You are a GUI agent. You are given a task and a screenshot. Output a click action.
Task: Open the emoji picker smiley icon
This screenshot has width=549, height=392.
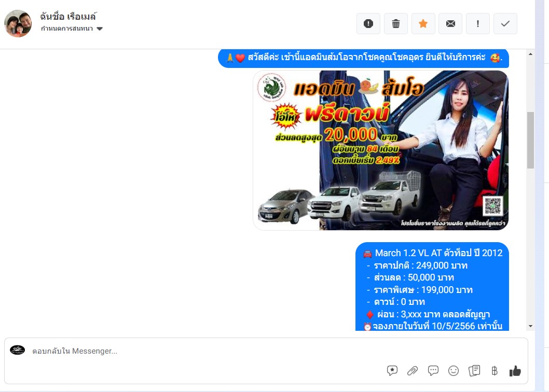pos(454,371)
